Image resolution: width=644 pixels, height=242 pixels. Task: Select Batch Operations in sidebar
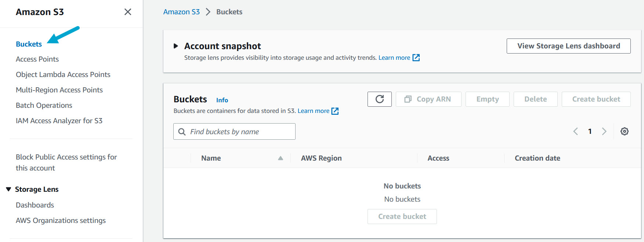pyautogui.click(x=44, y=105)
